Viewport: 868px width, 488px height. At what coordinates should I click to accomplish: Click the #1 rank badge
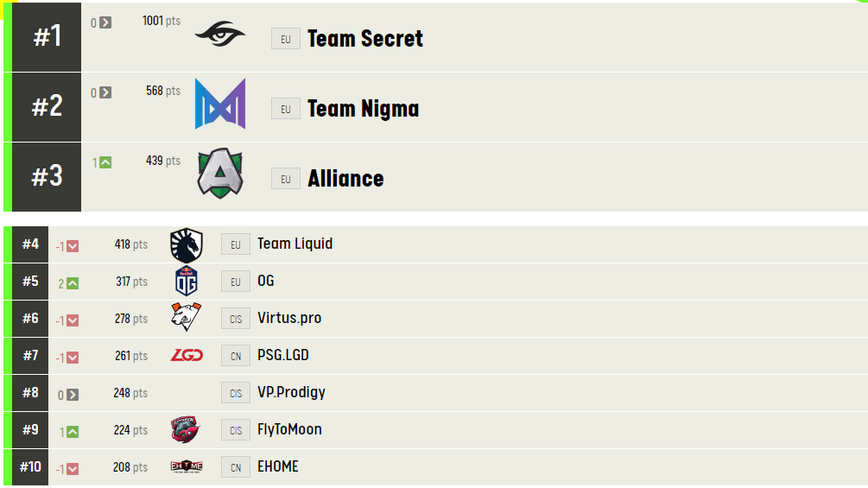(x=47, y=36)
